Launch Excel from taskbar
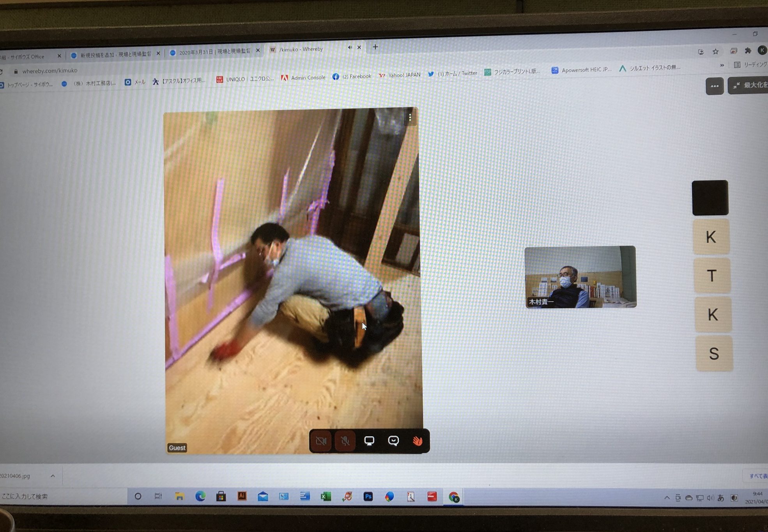 coord(326,496)
